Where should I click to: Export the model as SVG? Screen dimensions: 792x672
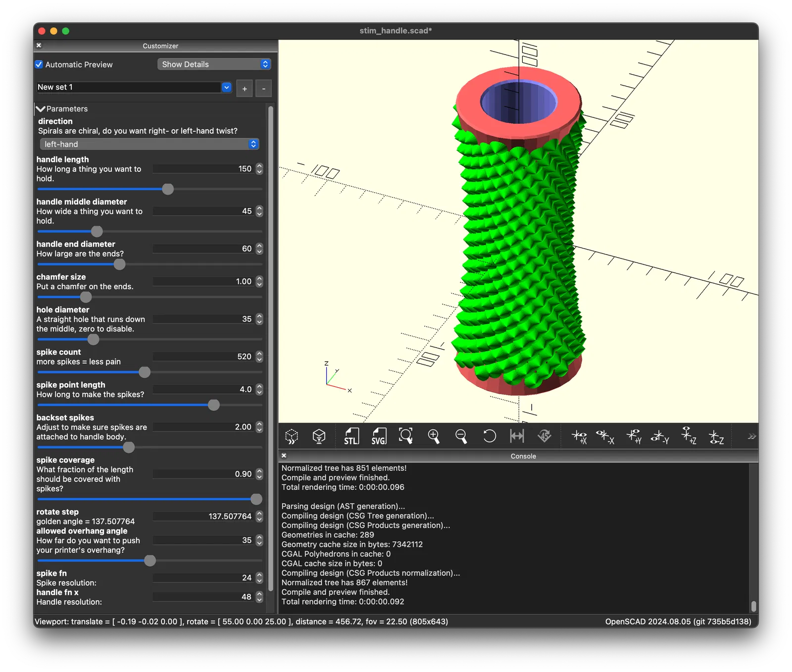(x=379, y=436)
